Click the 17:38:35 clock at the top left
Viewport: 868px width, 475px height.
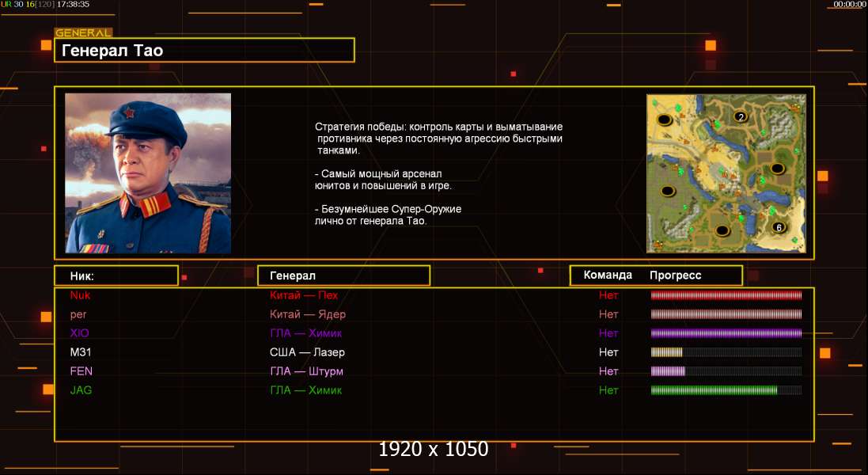[x=73, y=5]
